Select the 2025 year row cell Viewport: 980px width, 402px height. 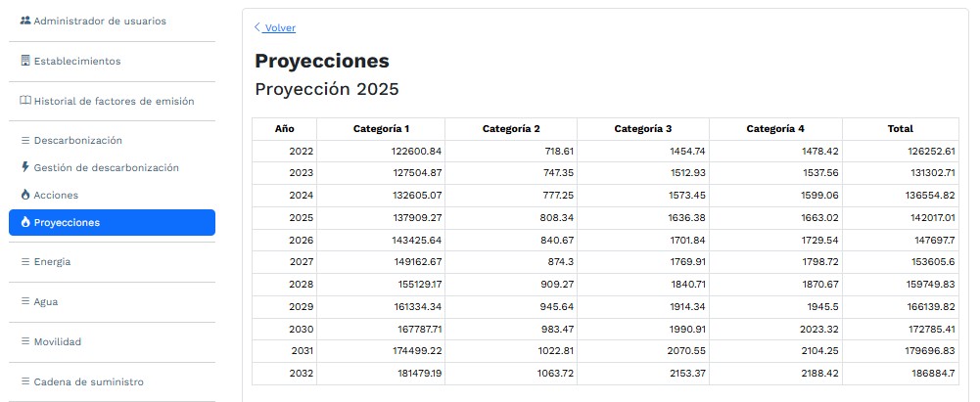284,218
